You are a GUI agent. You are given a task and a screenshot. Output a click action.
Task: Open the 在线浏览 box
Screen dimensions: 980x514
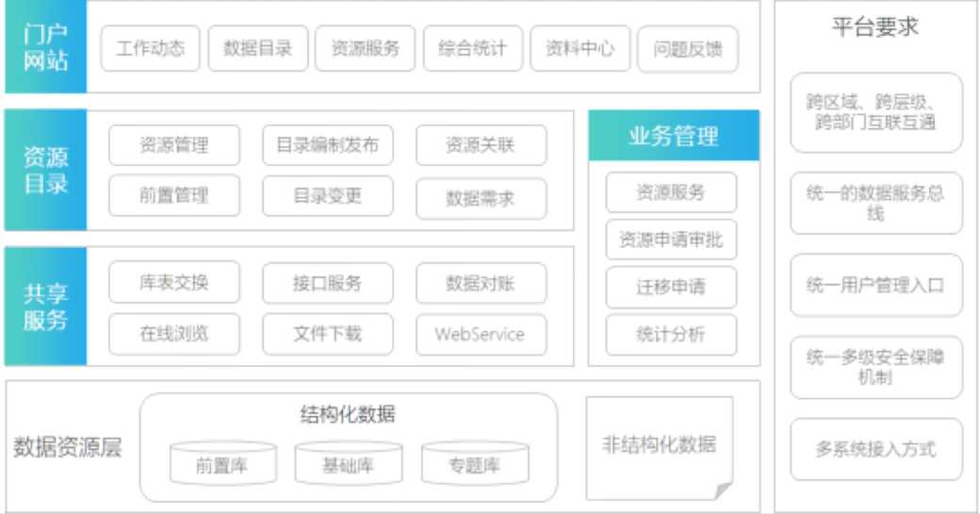click(174, 334)
